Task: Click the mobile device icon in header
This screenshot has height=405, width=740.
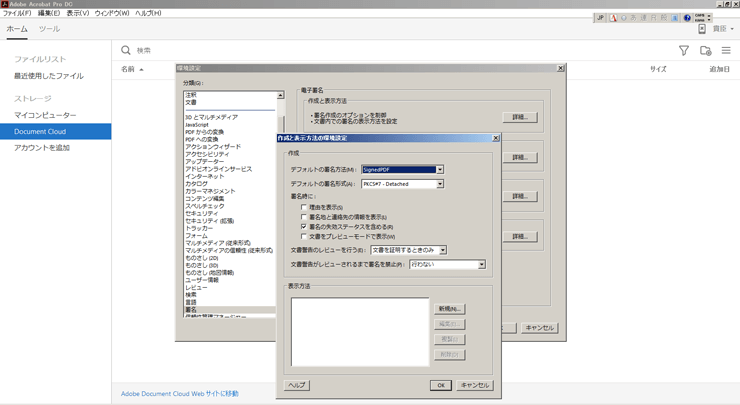Action: [702, 29]
